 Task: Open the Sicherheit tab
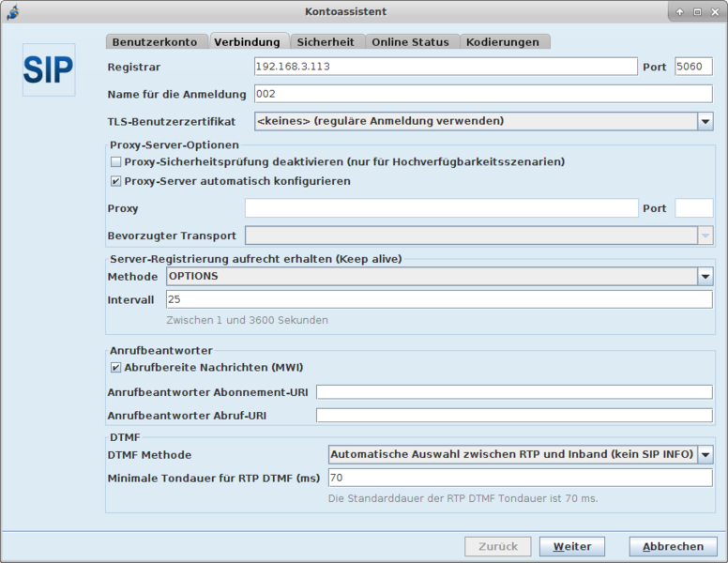coord(326,42)
